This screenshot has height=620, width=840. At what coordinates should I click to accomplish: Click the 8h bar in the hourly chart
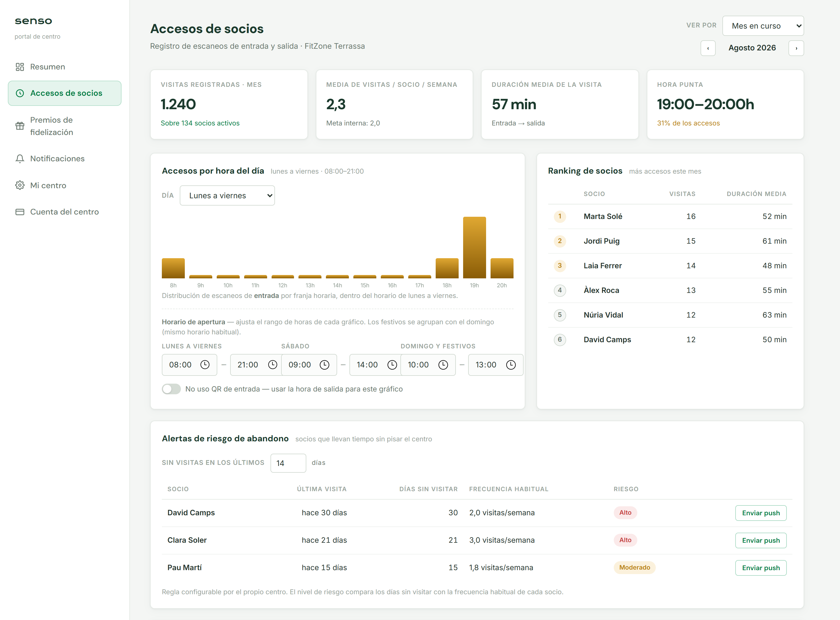pos(173,268)
